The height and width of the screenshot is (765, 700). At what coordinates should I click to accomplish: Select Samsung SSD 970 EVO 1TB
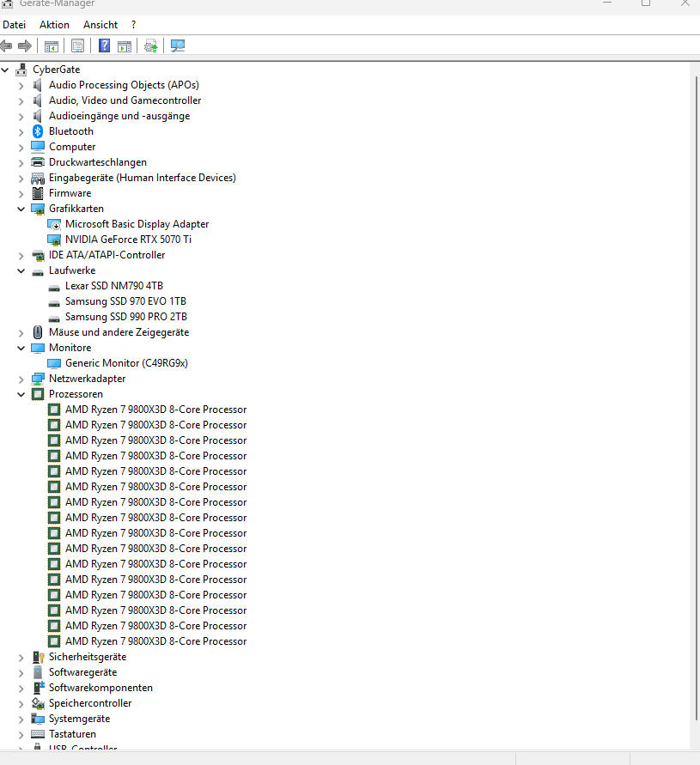(125, 301)
